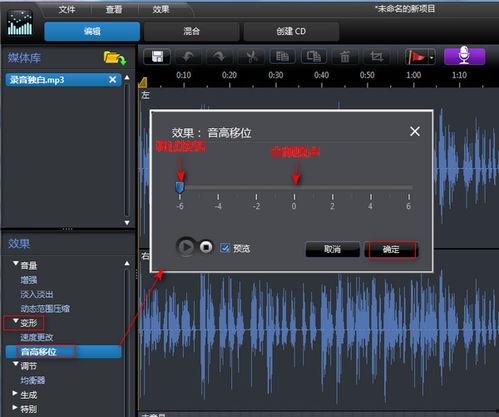499x417 pixels.
Task: Expand the 生成 effects group
Action: [x=15, y=394]
